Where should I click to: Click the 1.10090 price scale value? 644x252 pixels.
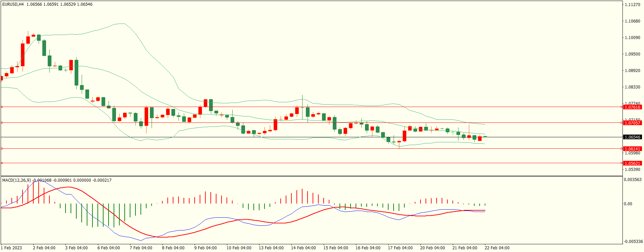click(x=632, y=37)
